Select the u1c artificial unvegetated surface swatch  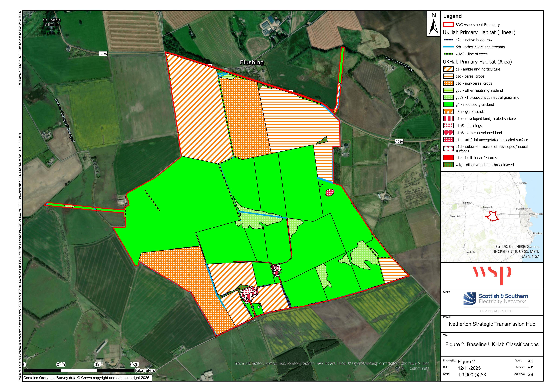[x=448, y=140]
